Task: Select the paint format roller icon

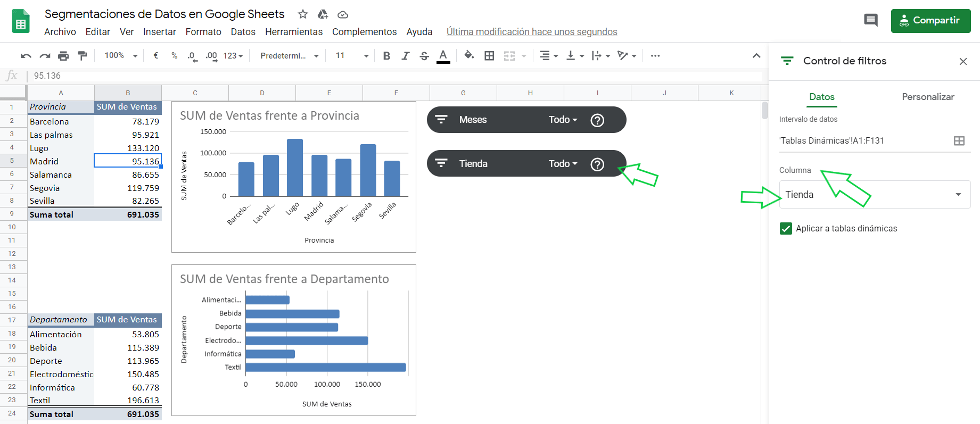Action: pos(82,56)
